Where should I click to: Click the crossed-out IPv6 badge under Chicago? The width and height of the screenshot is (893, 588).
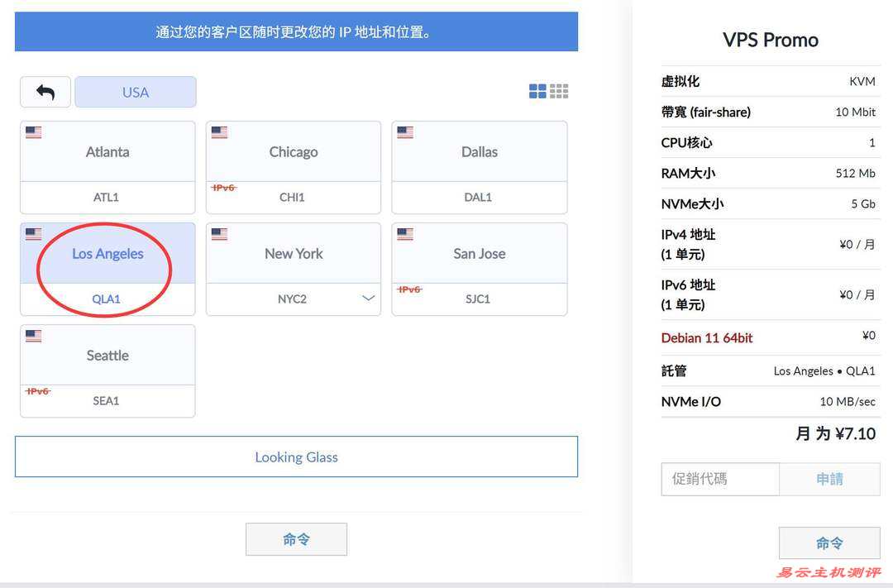pos(223,188)
